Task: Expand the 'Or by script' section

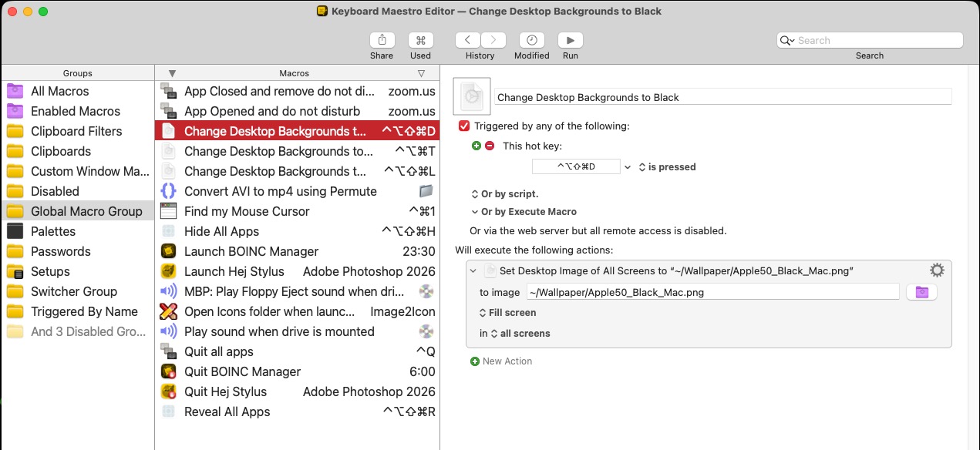Action: coord(505,194)
